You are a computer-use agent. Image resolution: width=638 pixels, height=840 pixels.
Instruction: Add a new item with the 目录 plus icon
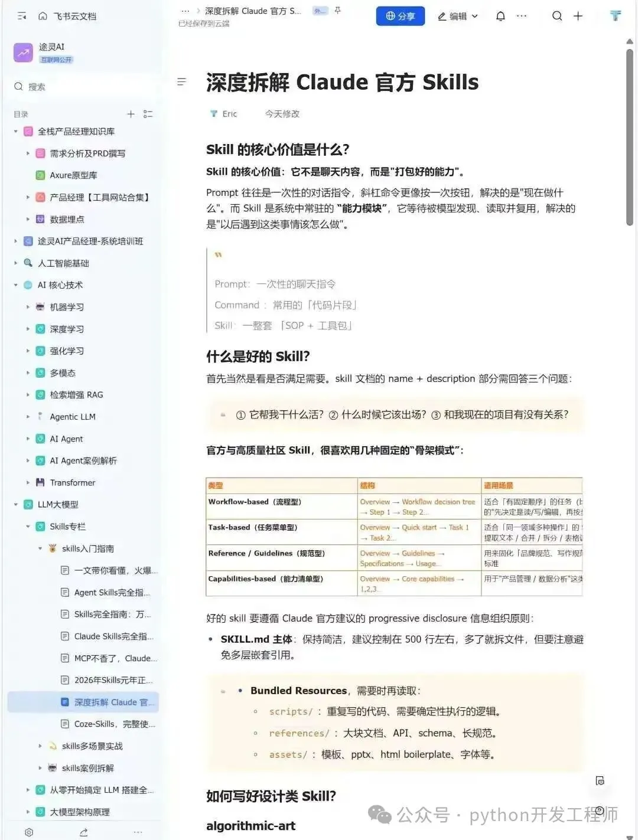point(131,114)
